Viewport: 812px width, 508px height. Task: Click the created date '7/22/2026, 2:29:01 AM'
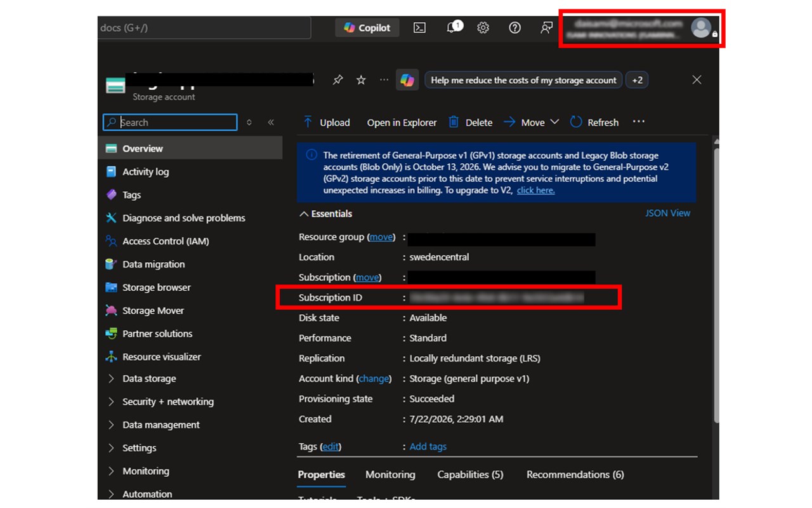click(x=456, y=419)
